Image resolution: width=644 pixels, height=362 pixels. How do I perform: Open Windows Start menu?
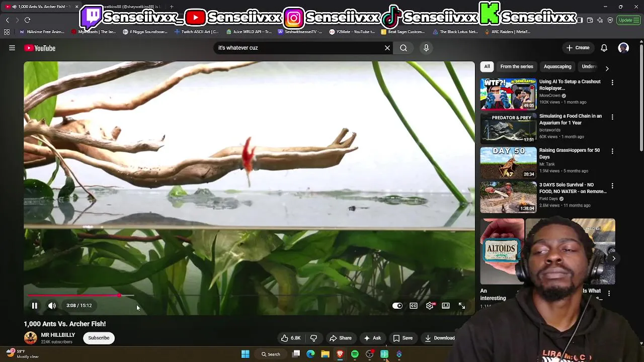coord(246,354)
